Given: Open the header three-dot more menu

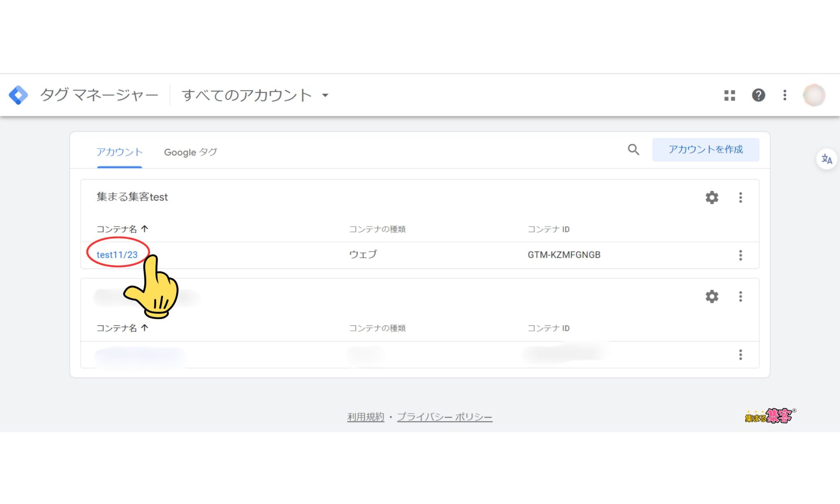Looking at the screenshot, I should pyautogui.click(x=785, y=95).
